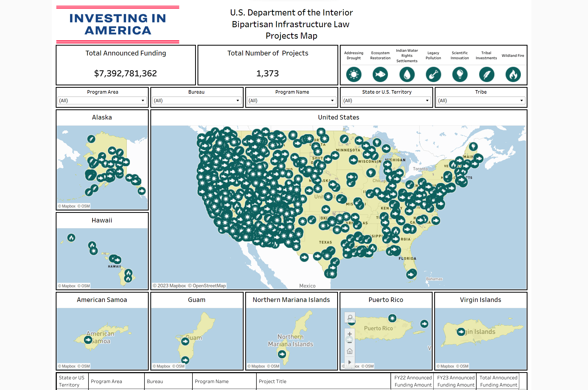The height and width of the screenshot is (390, 588).
Task: Zoom in on the Puerto Rico map
Action: (350, 334)
